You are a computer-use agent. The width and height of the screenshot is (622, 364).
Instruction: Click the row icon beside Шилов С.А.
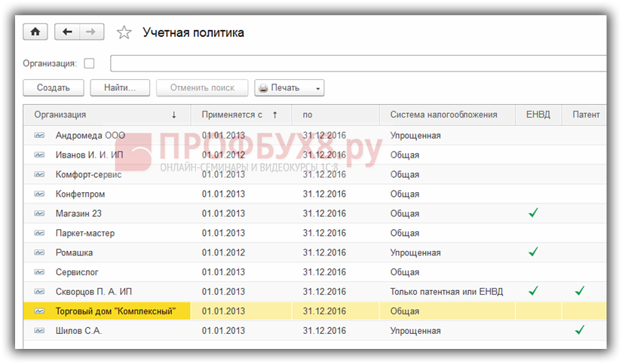tap(39, 330)
